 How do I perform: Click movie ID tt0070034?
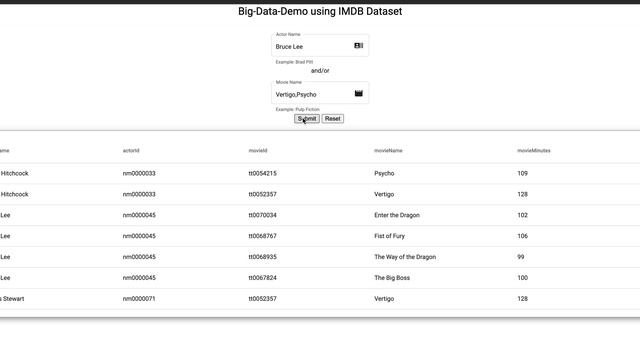point(262,215)
